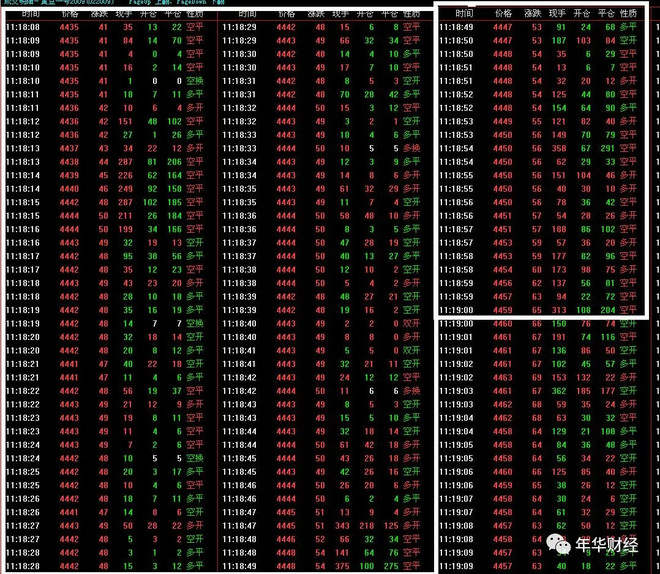The image size is (660, 574).
Task: Select price 4454 in the 11:18:58 row
Action: pyautogui.click(x=503, y=270)
